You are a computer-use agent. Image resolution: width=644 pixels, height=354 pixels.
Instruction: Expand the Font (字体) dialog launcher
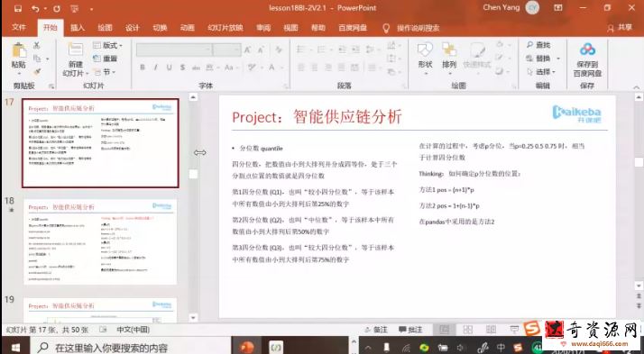[x=286, y=86]
